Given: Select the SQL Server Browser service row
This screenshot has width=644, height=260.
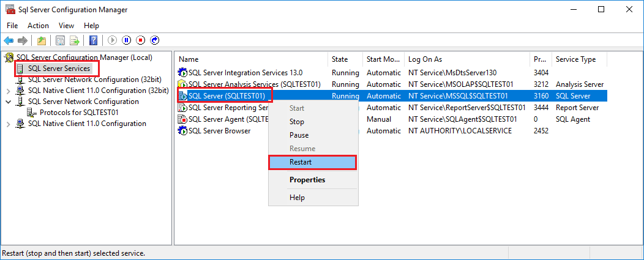Looking at the screenshot, I should pos(219,131).
